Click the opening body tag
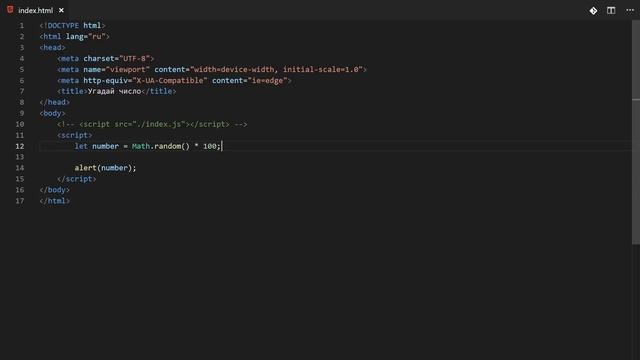This screenshot has width=640, height=360. tap(52, 113)
